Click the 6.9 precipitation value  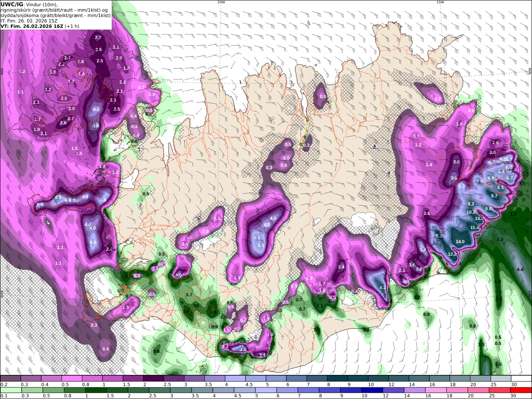[x=491, y=178]
